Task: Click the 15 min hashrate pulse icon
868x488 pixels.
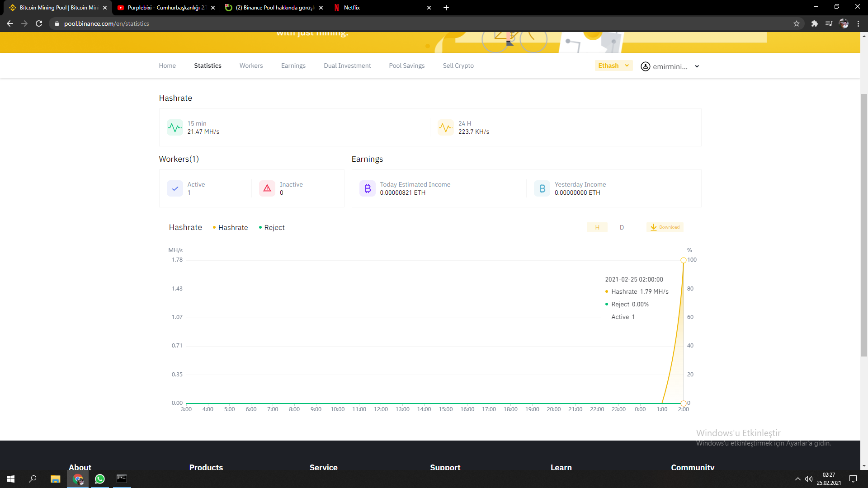Action: 175,127
